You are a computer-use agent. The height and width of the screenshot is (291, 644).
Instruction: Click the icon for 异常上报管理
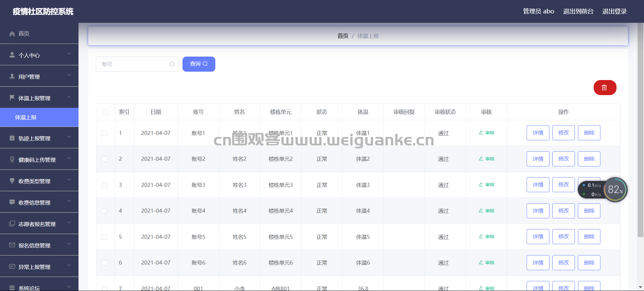pyautogui.click(x=12, y=267)
